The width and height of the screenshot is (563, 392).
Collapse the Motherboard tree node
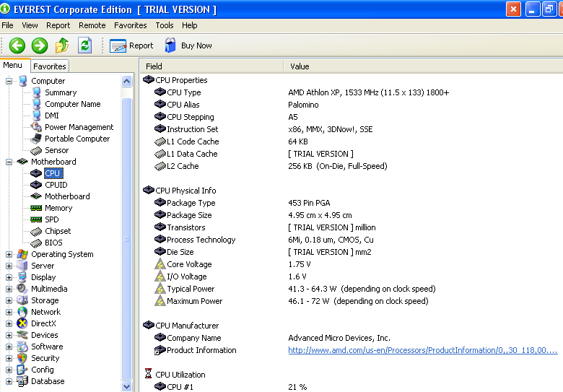9,162
